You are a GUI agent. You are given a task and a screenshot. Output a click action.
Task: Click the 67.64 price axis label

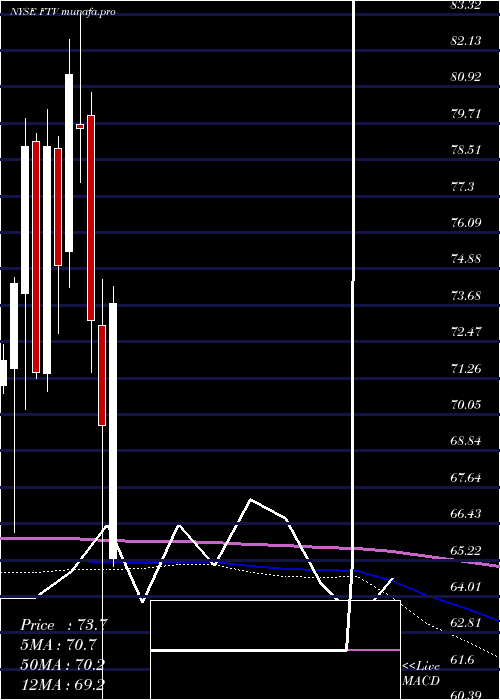click(466, 478)
